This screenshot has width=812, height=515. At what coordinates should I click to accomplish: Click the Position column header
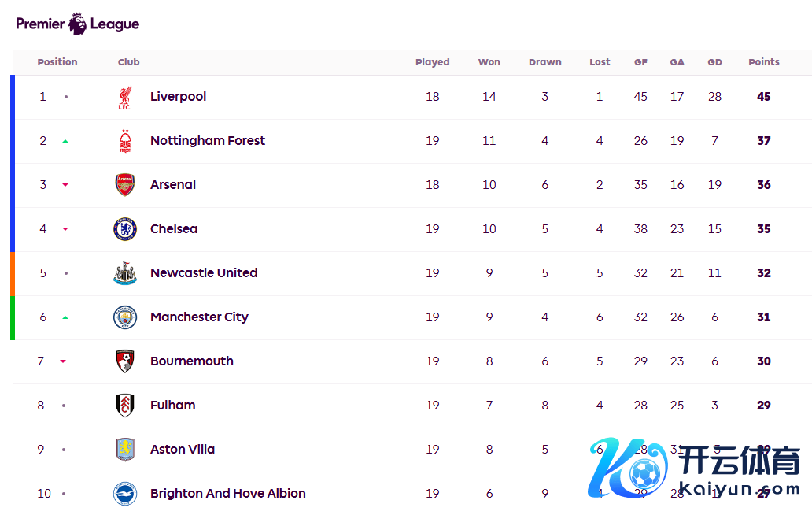[57, 62]
